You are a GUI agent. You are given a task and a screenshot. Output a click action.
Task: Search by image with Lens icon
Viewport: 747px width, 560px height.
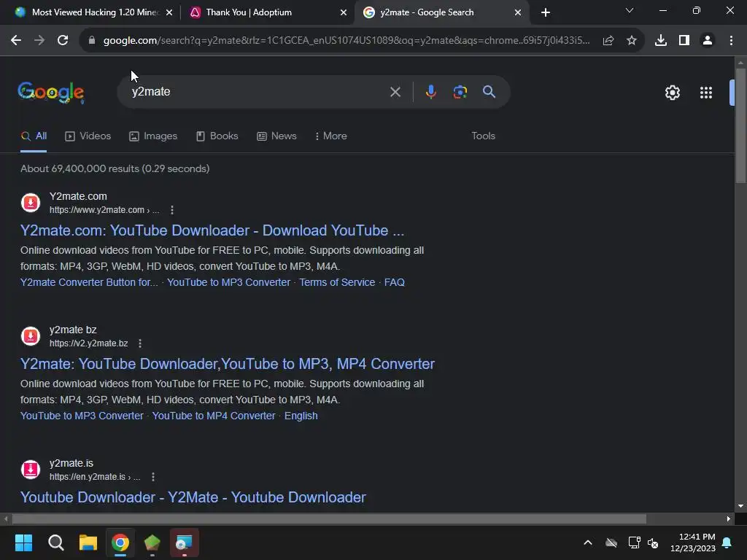click(460, 92)
